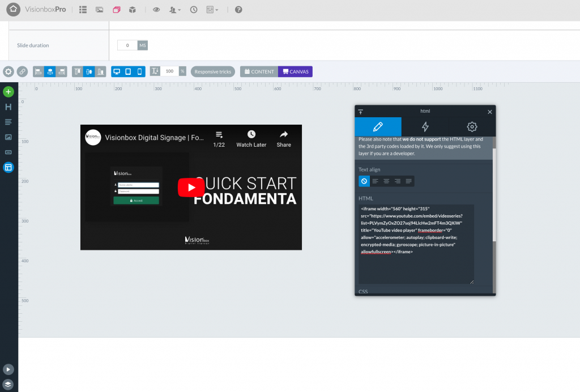
Task: Expand the sliders settings dropdown in top bar
Action: 212,10
